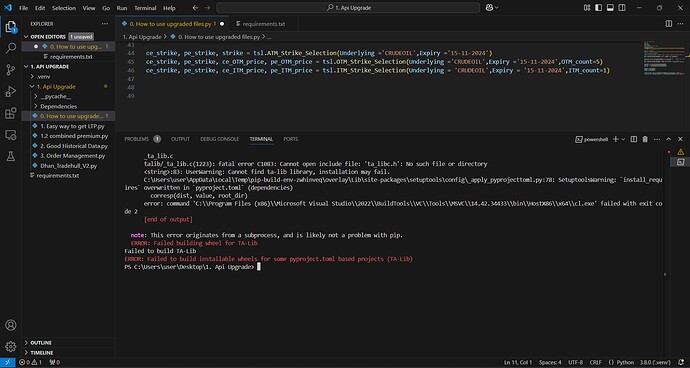Collapse the Open Editors section

coord(26,37)
